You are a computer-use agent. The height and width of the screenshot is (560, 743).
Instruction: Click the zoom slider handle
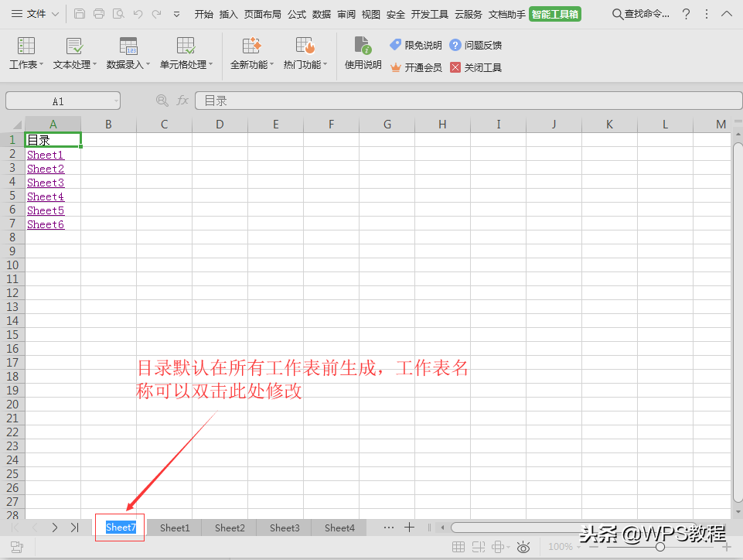[659, 547]
